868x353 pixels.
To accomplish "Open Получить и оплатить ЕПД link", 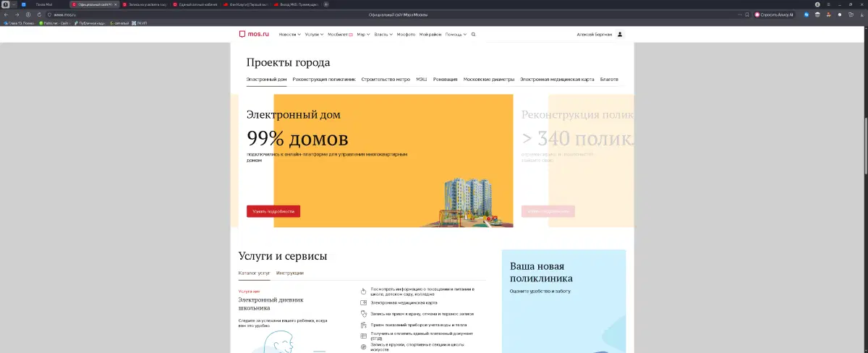I will 422,336.
